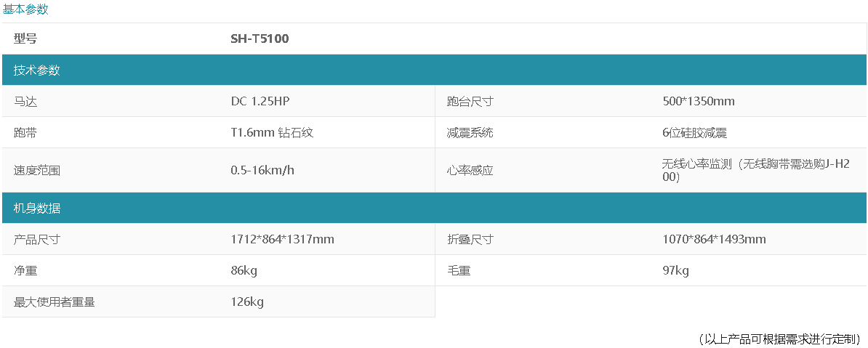Click the 最大使用者重量 label
868x348 pixels.
point(55,302)
